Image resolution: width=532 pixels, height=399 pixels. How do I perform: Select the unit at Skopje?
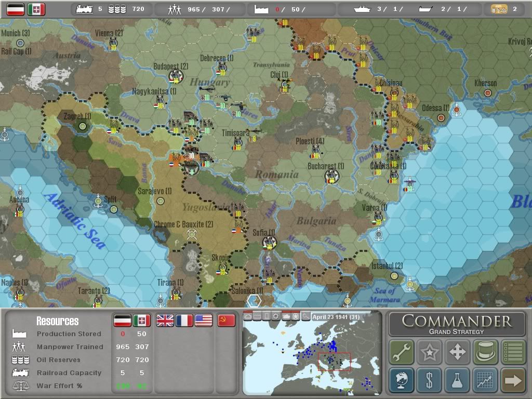[222, 268]
